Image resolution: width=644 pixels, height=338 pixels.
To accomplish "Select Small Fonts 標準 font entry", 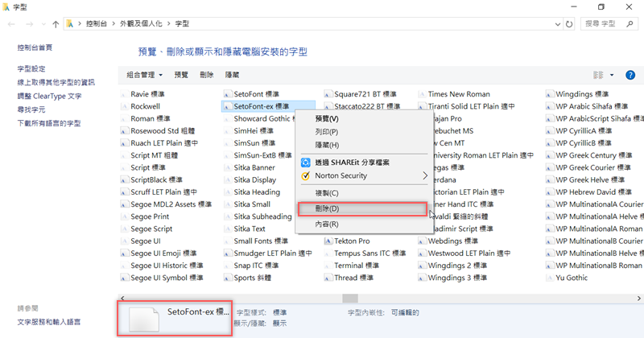I will [x=256, y=241].
